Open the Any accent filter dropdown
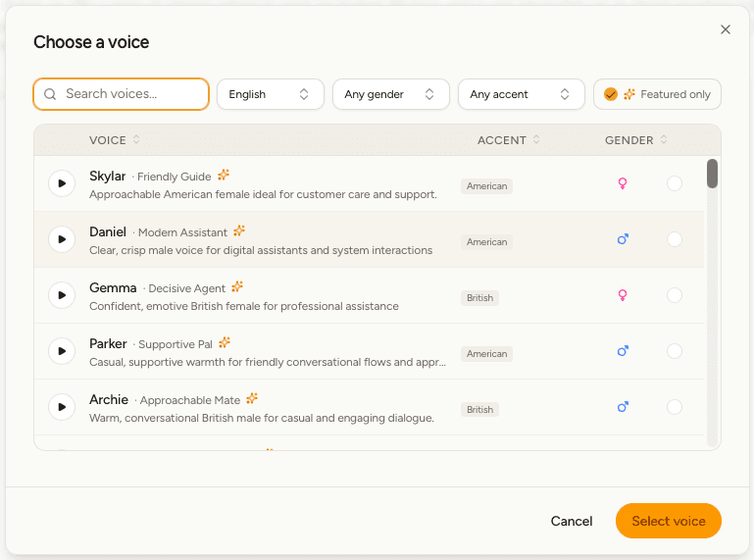Screen dimensions: 754x560 (x=522, y=94)
